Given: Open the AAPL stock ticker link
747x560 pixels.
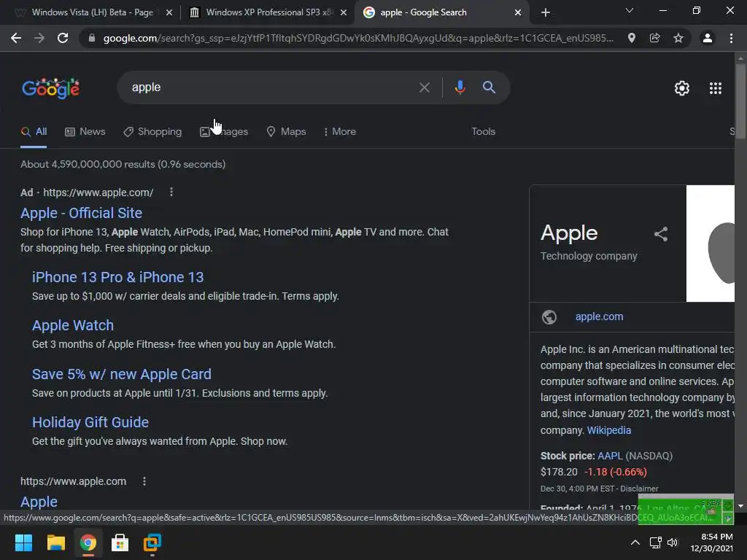Looking at the screenshot, I should [x=610, y=456].
